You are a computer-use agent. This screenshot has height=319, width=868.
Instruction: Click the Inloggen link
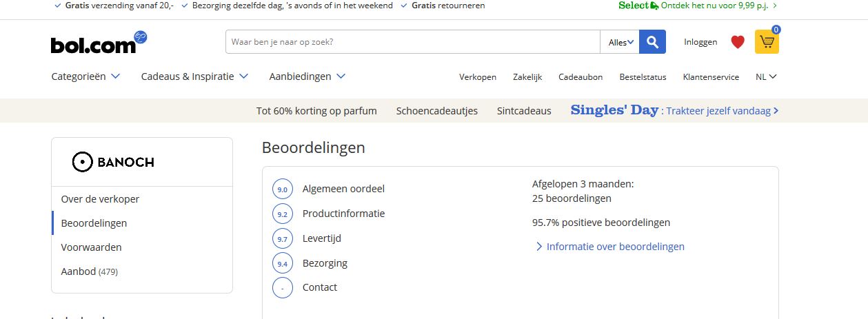pos(700,42)
